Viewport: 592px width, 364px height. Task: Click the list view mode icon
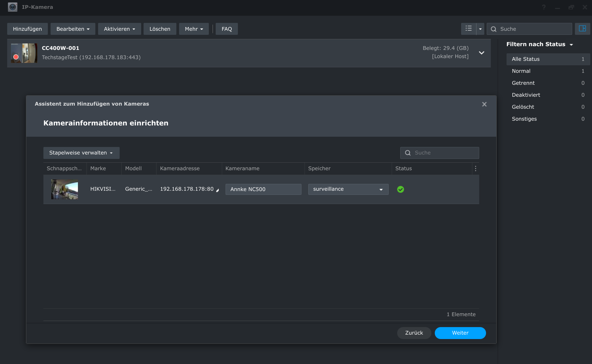[x=468, y=29]
